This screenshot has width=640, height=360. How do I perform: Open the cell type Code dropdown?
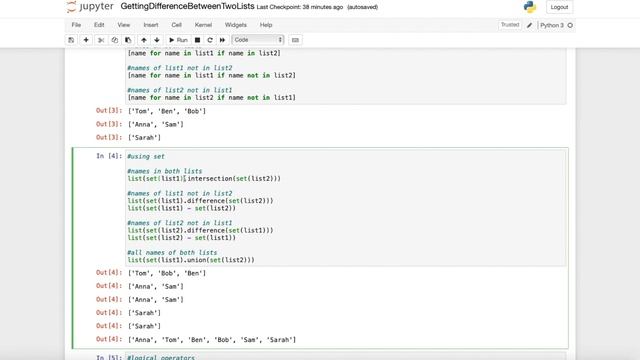258,40
